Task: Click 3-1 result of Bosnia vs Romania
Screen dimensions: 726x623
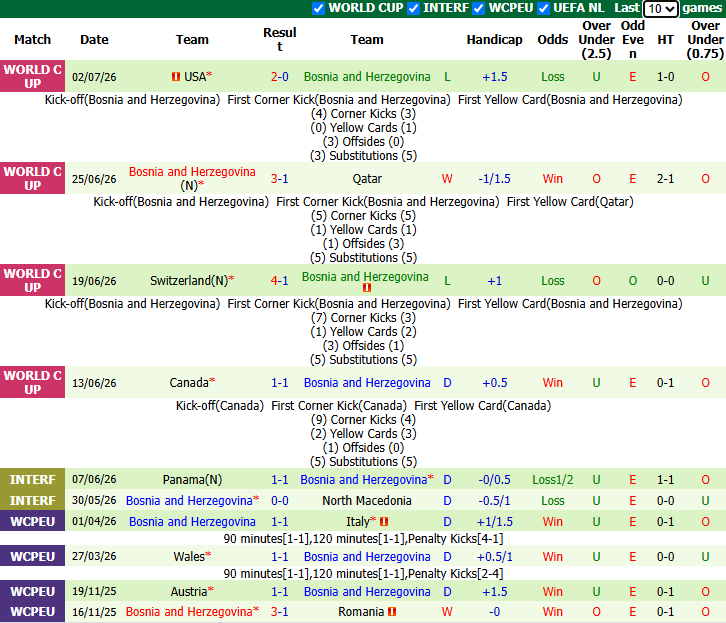Action: (280, 612)
